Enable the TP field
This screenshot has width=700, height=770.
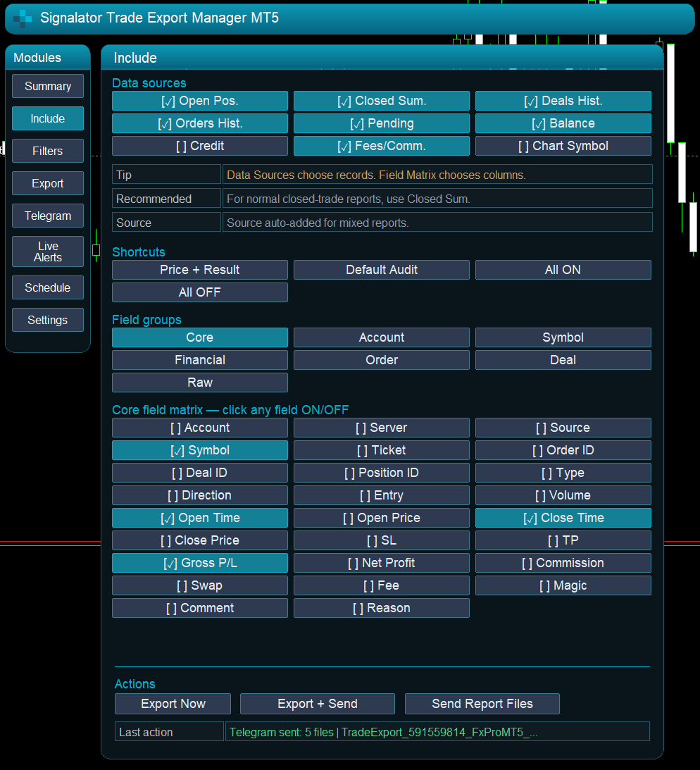point(563,540)
